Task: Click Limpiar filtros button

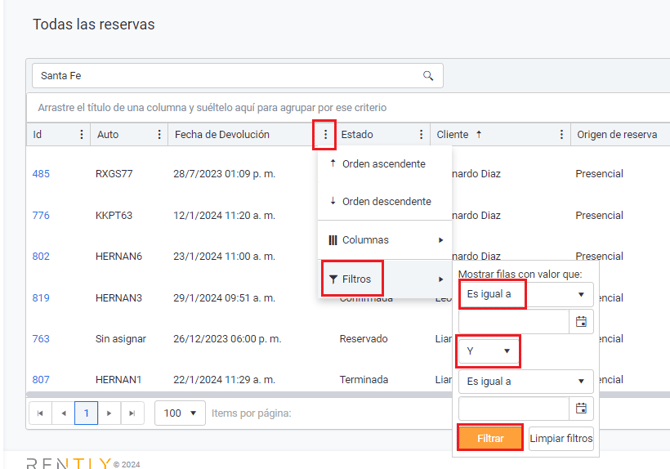Action: 560,438
